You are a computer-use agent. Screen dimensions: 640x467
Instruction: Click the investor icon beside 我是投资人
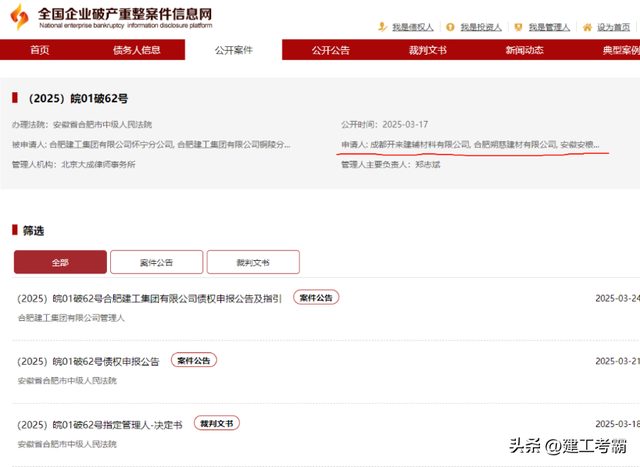pos(450,27)
